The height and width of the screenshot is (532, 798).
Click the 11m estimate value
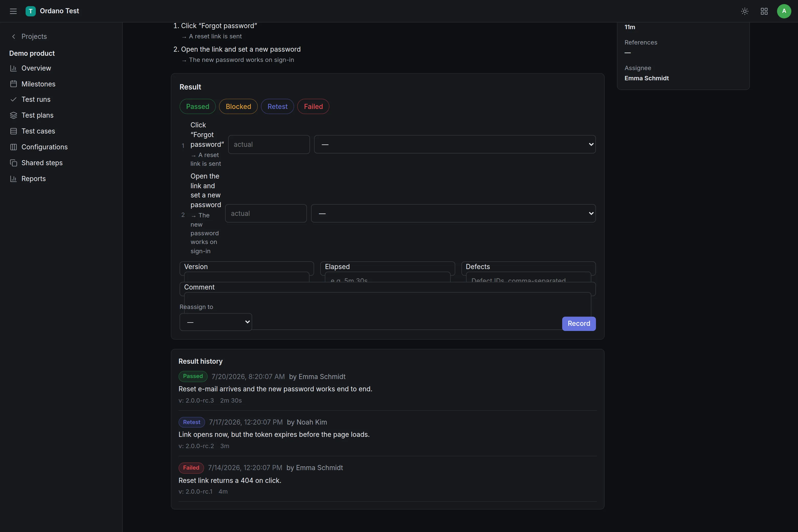coord(630,27)
